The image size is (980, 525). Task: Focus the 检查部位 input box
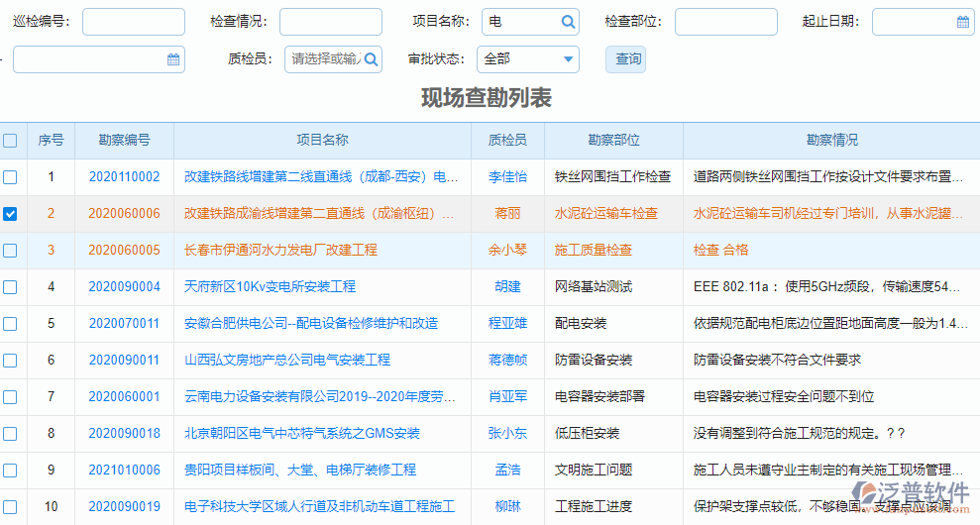click(x=725, y=22)
